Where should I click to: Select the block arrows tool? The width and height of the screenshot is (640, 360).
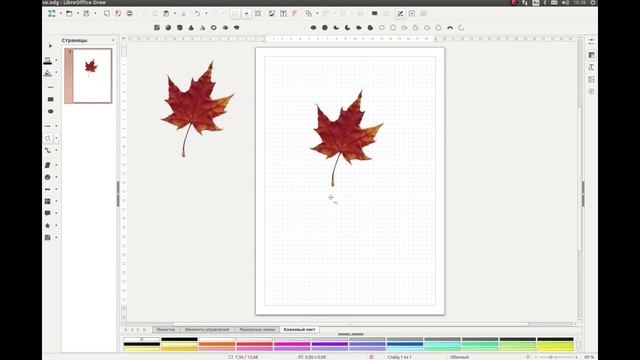(x=48, y=189)
